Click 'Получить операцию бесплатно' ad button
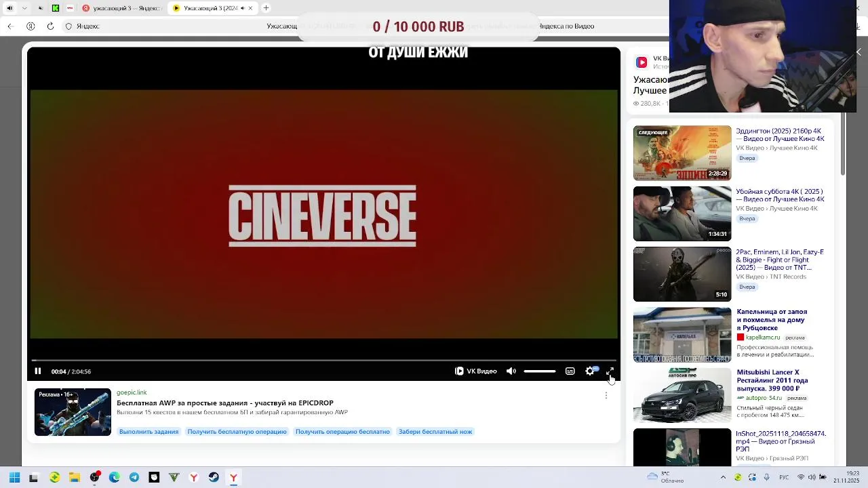Image resolution: width=868 pixels, height=488 pixels. click(x=342, y=432)
